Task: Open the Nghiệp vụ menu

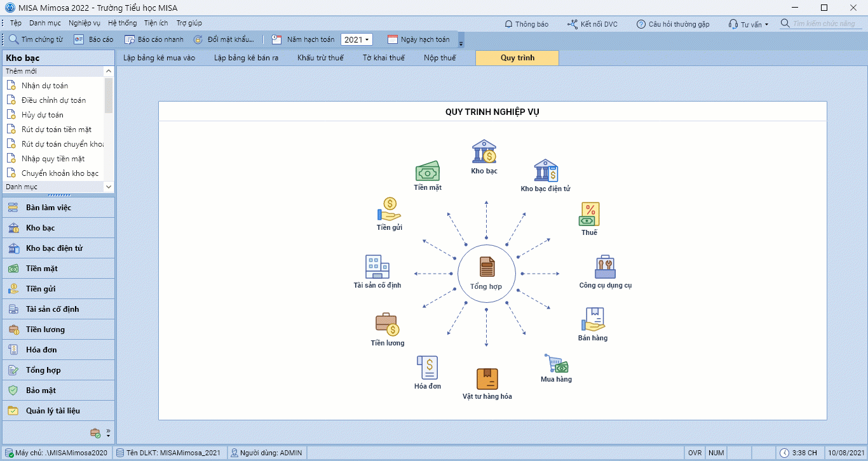Action: pos(85,23)
